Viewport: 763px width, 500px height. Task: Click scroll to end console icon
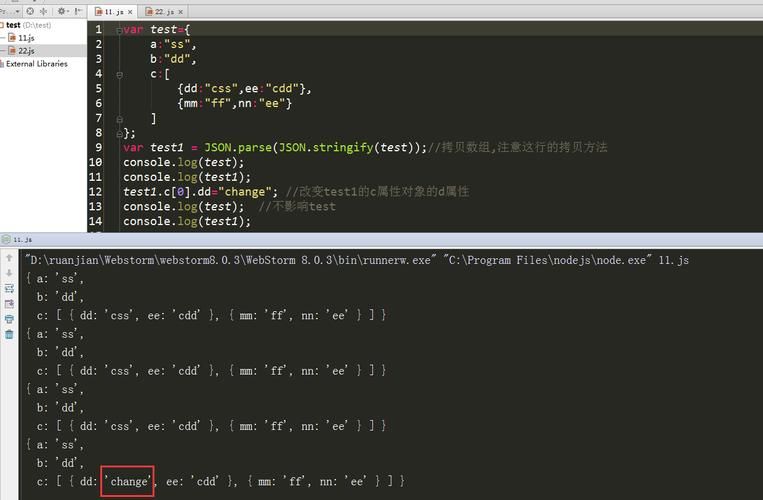(x=9, y=304)
